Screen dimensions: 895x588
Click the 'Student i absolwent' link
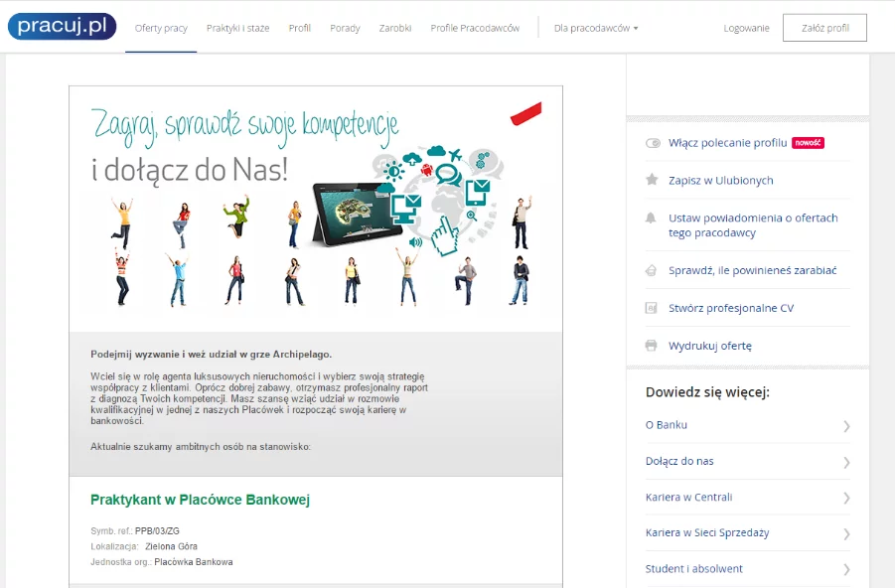pyautogui.click(x=693, y=569)
